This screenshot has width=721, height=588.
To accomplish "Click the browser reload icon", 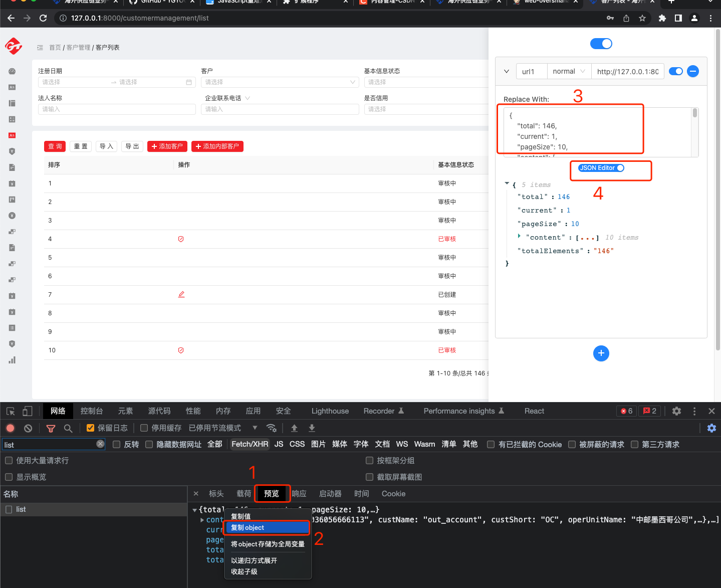I will (43, 18).
